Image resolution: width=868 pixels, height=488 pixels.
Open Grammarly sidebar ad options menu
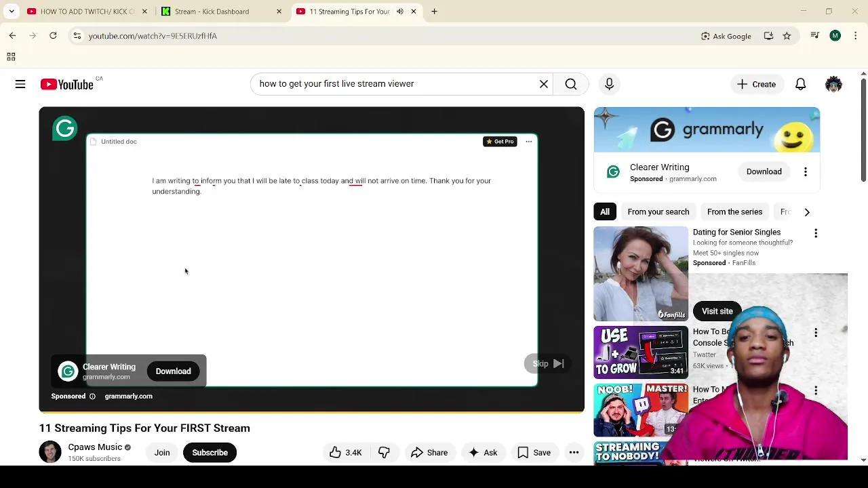806,171
